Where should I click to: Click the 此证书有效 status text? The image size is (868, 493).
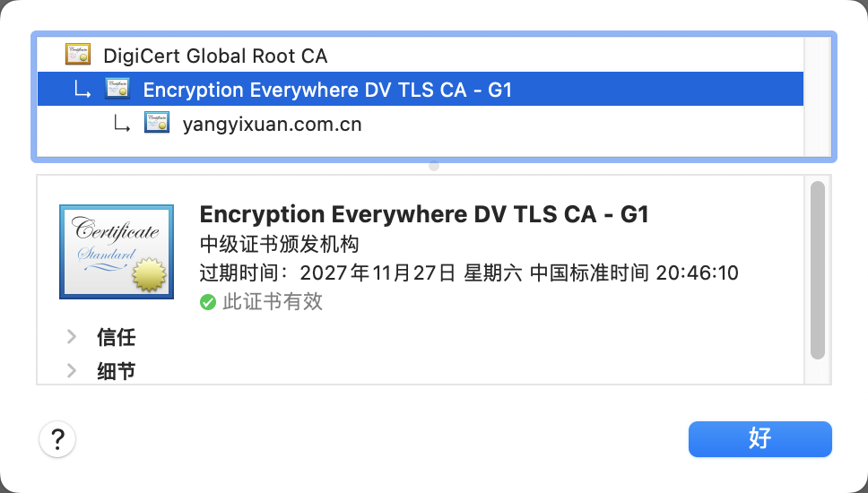coord(273,302)
